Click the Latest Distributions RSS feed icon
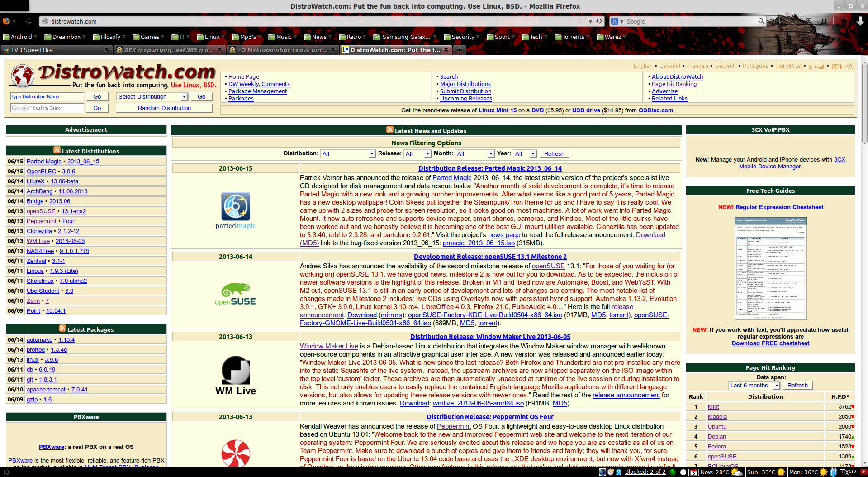Image resolution: width=868 pixels, height=477 pixels. tap(57, 150)
